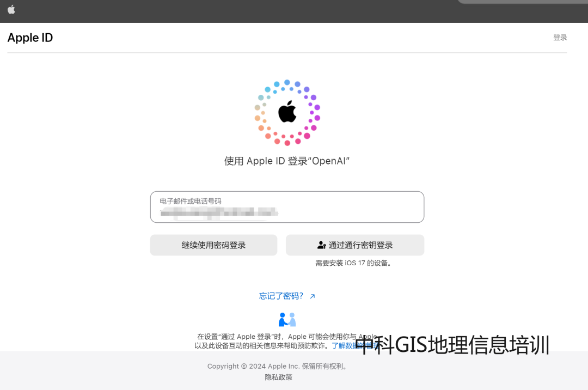Screen dimensions: 588x390
Task: Click the colorful dots ring around the logo
Action: point(287,113)
